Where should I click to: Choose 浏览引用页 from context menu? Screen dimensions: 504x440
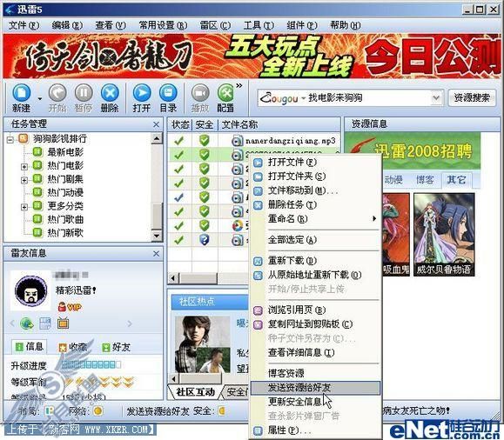pyautogui.click(x=316, y=310)
